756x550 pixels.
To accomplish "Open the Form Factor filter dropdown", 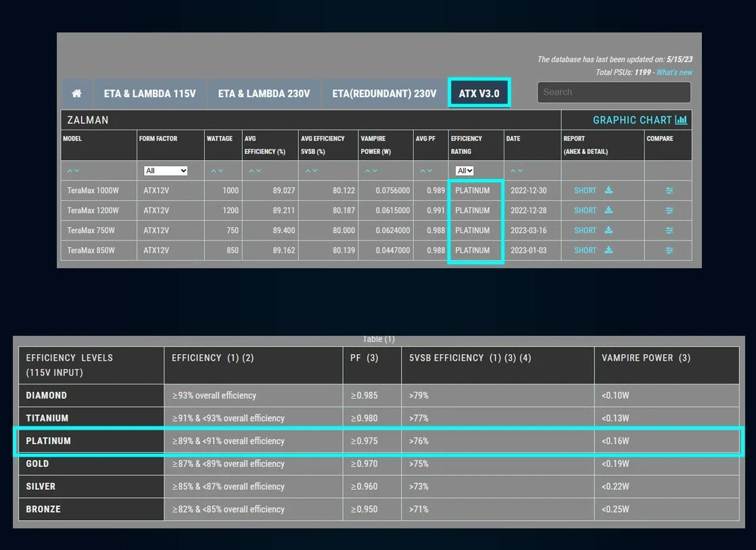I will 165,171.
